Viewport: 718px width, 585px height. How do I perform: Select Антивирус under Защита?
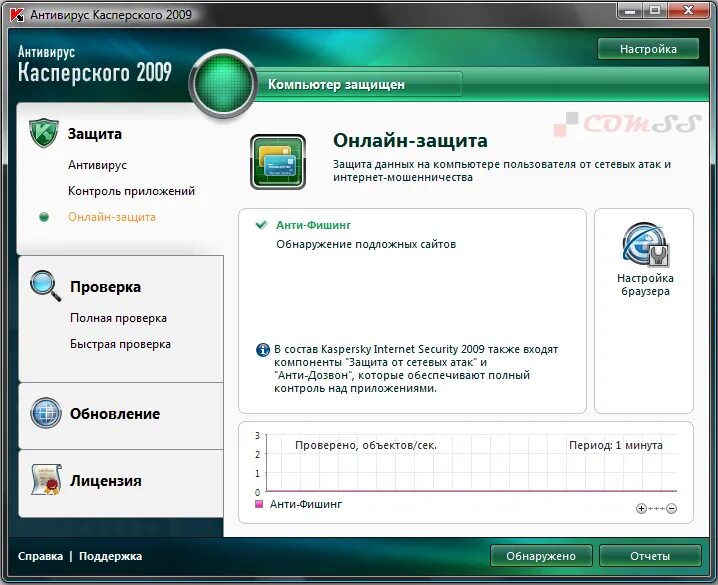(98, 165)
